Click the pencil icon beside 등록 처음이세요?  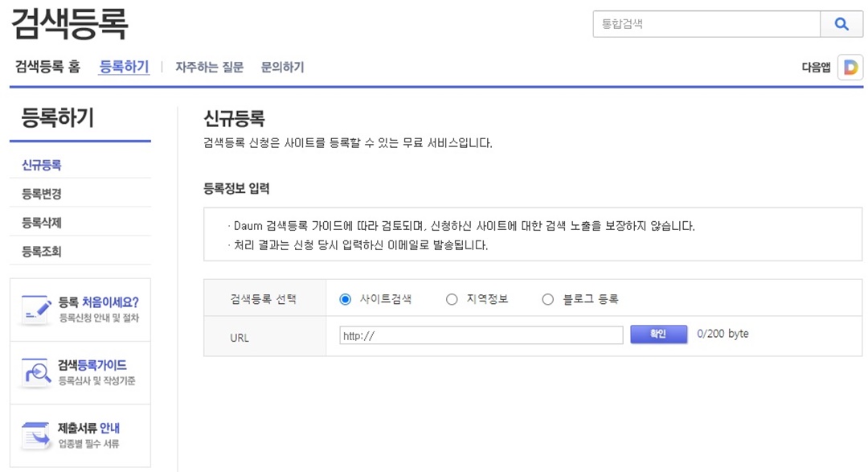[x=36, y=310]
